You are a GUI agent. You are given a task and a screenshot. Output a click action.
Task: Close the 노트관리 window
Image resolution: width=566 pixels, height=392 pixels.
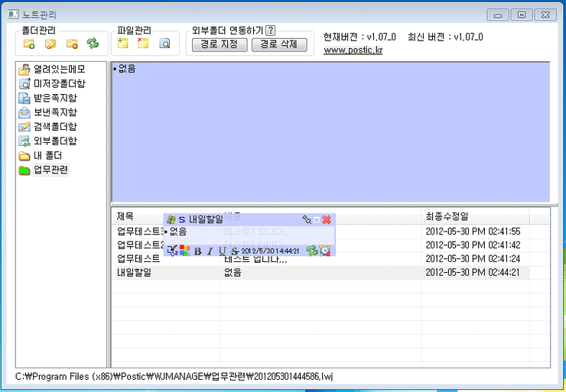tap(545, 15)
